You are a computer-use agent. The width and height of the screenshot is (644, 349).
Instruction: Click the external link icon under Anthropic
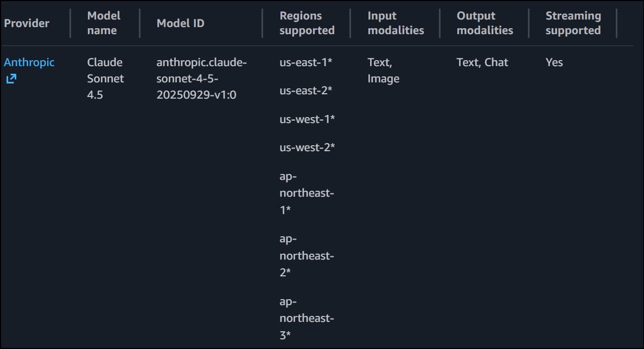(x=11, y=79)
